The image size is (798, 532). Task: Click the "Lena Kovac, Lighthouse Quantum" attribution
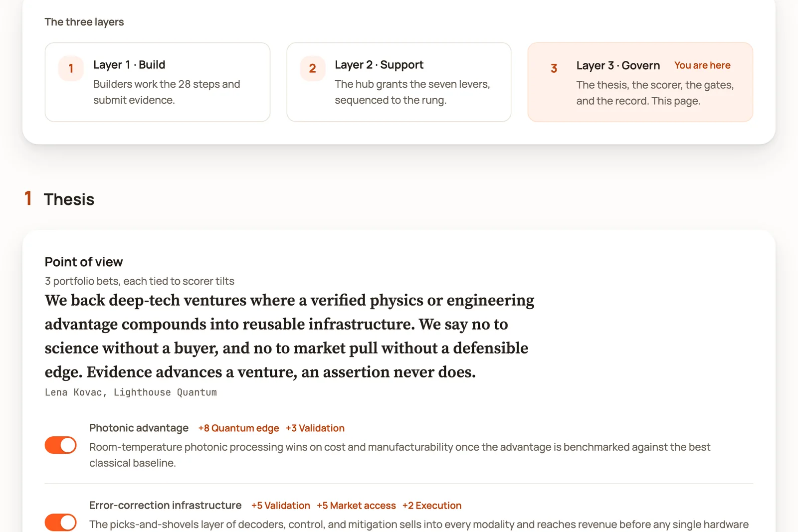(131, 392)
